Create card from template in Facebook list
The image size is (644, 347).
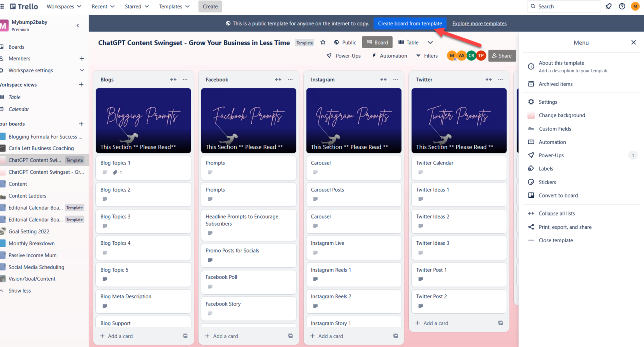(290, 336)
